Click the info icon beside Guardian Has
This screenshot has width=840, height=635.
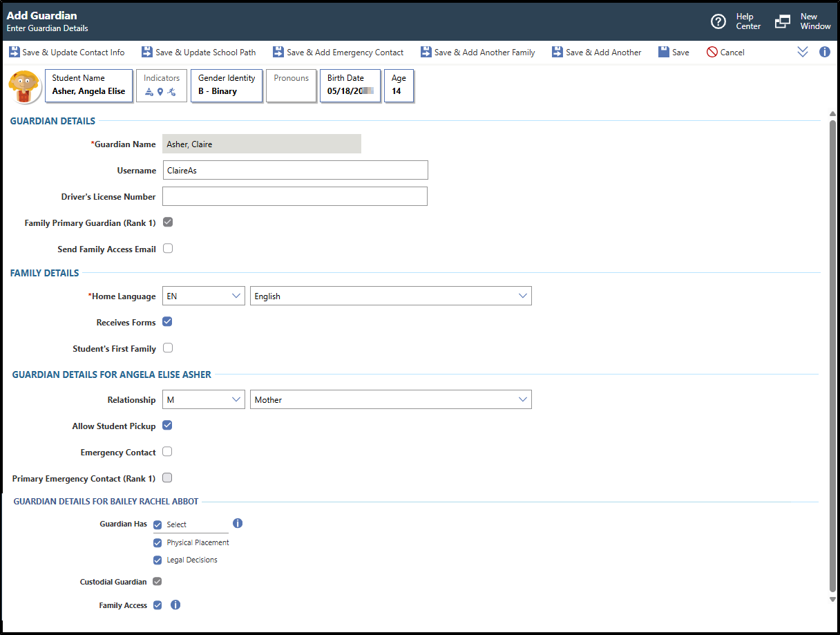click(x=238, y=523)
